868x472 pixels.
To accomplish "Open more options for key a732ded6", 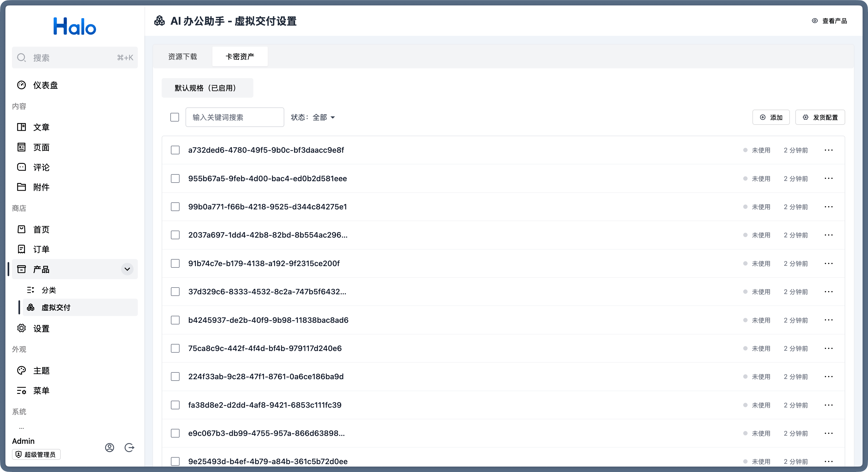I will pyautogui.click(x=829, y=150).
